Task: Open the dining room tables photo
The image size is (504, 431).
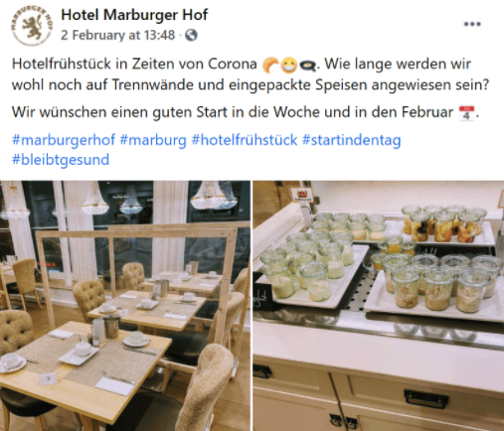Action: pos(125,306)
